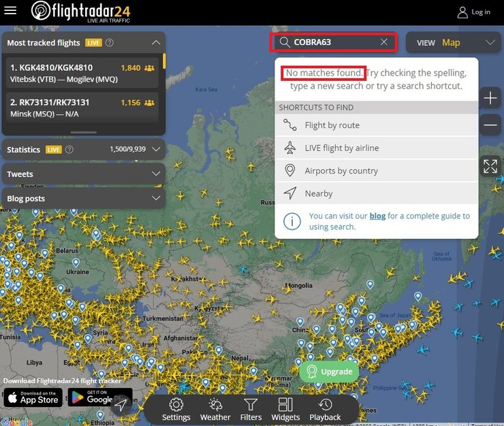Collapse the Most tracked flights panel
This screenshot has width=504, height=426.
pyautogui.click(x=156, y=43)
